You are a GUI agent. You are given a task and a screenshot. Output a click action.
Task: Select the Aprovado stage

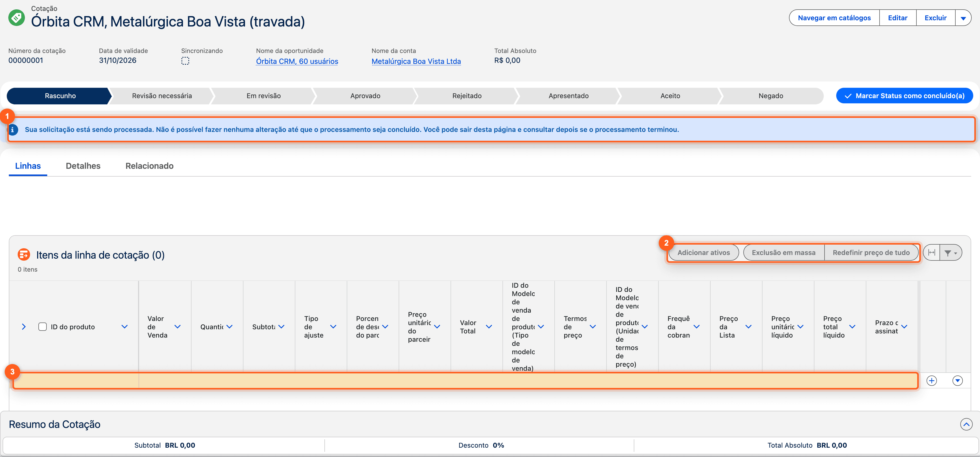[x=365, y=96]
